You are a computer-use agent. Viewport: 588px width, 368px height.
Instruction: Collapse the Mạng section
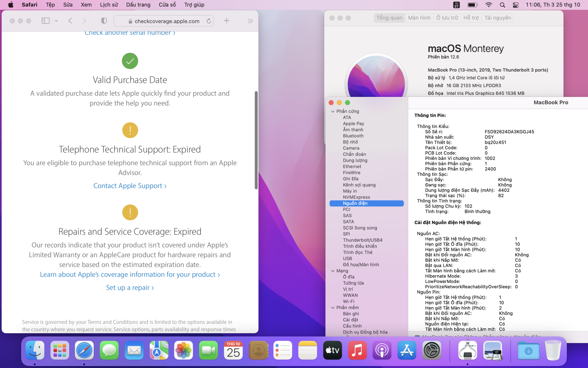pos(333,271)
